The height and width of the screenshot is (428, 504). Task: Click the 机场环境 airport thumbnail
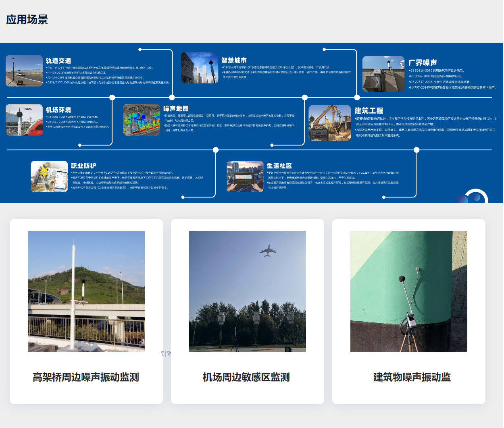point(24,120)
